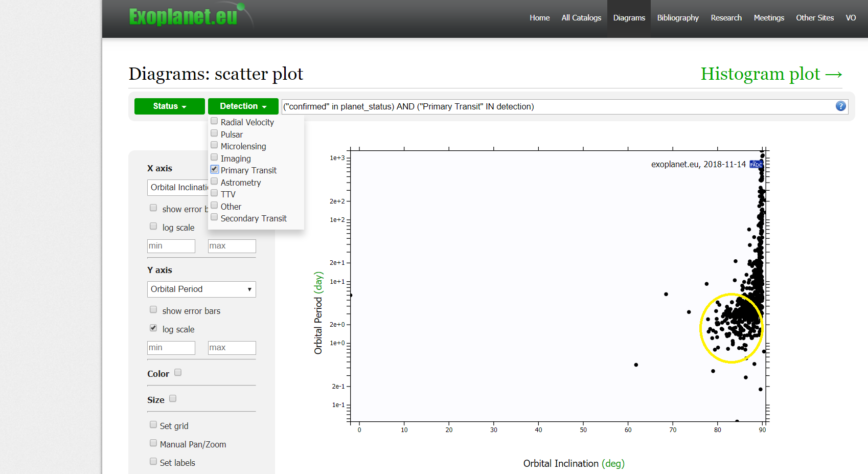
Task: Expand the Status dropdown
Action: click(x=170, y=106)
